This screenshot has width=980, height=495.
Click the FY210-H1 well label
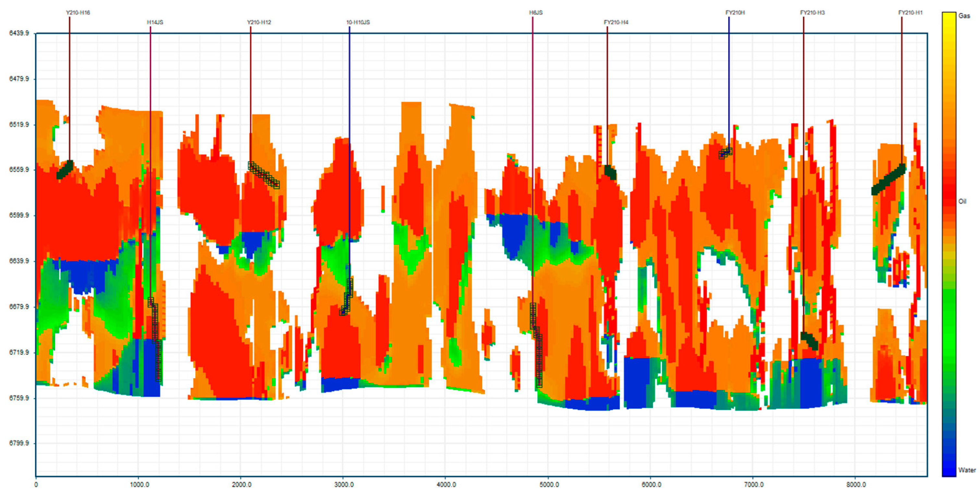[910, 13]
